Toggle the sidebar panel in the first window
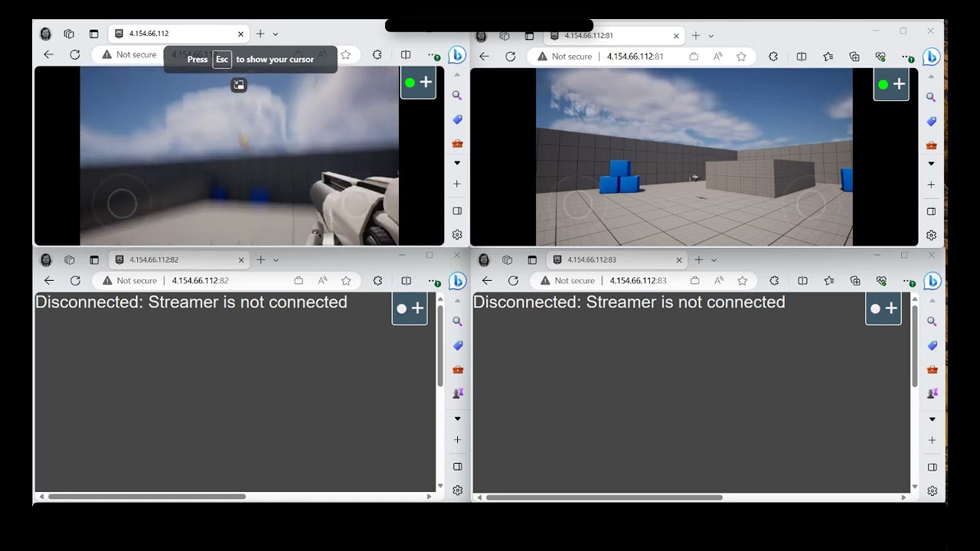 coord(457,210)
